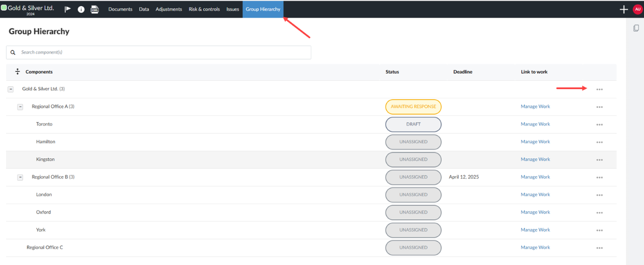The image size is (644, 265).
Task: Click Manage Work for Toronto
Action: 535,124
